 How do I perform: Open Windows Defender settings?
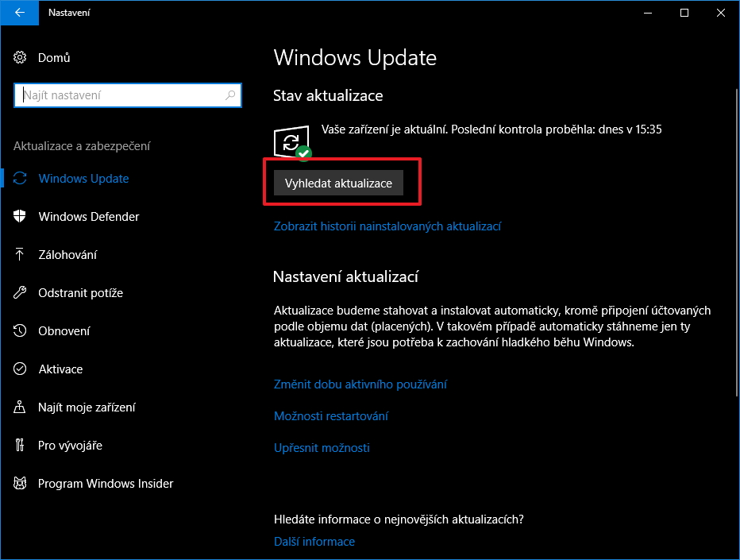coord(89,217)
